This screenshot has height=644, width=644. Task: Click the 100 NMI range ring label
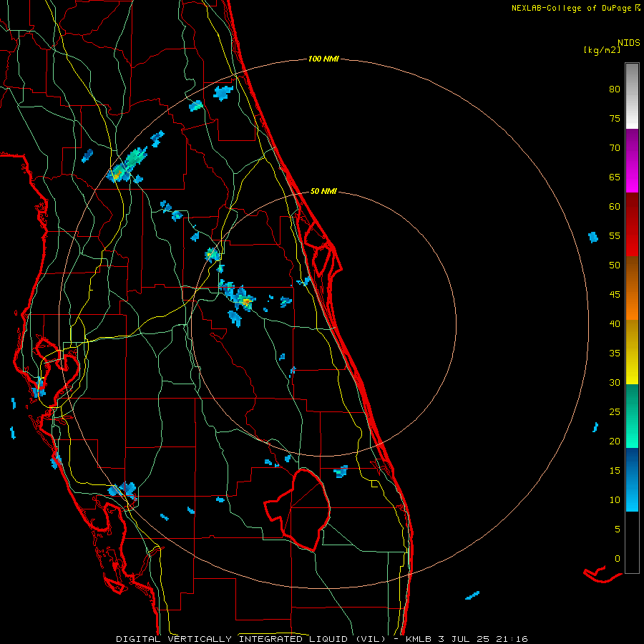point(323,59)
